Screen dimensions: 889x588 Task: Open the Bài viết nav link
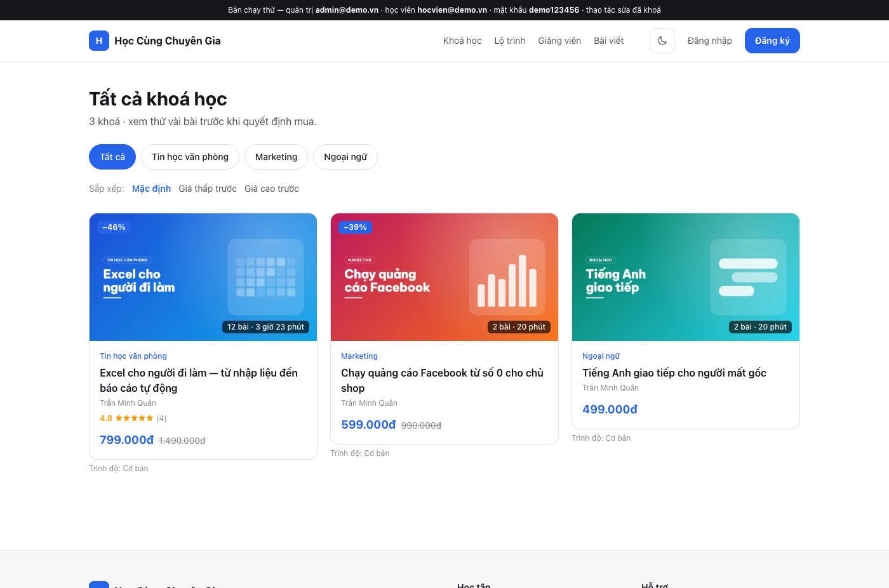pyautogui.click(x=609, y=41)
